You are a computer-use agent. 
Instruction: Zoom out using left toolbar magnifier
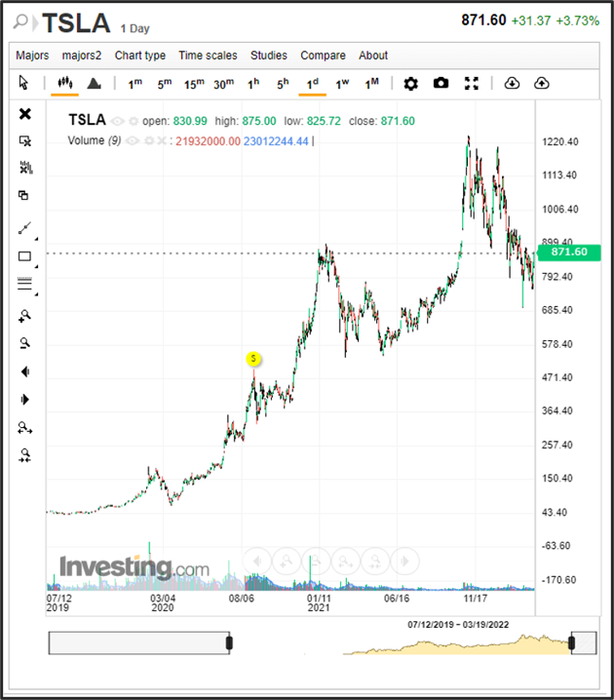point(25,343)
